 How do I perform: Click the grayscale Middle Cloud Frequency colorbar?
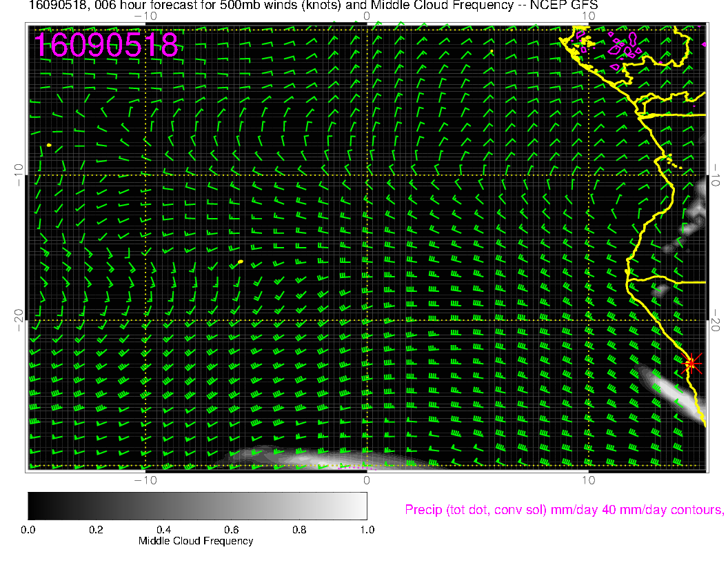pyautogui.click(x=197, y=506)
